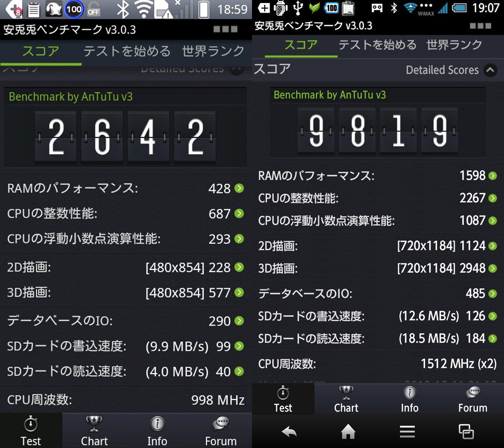The height and width of the screenshot is (448, 504).
Task: Tap the three-line menu navigation button
Action: [407, 432]
